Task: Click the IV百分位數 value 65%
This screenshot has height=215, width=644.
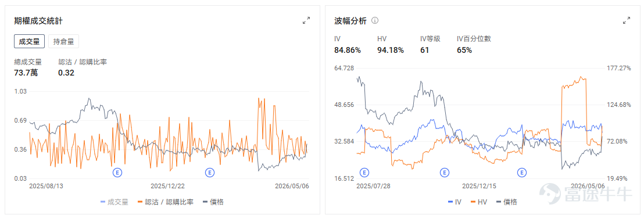Action: point(464,51)
